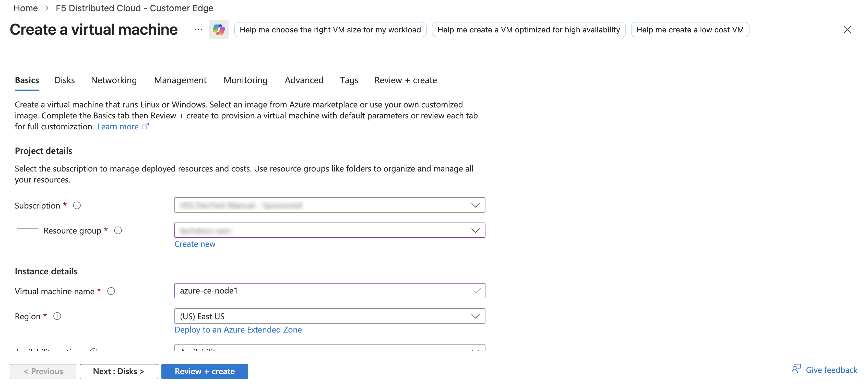868x392 pixels.
Task: Open the Virtual machine name info tooltip
Action: pyautogui.click(x=111, y=291)
